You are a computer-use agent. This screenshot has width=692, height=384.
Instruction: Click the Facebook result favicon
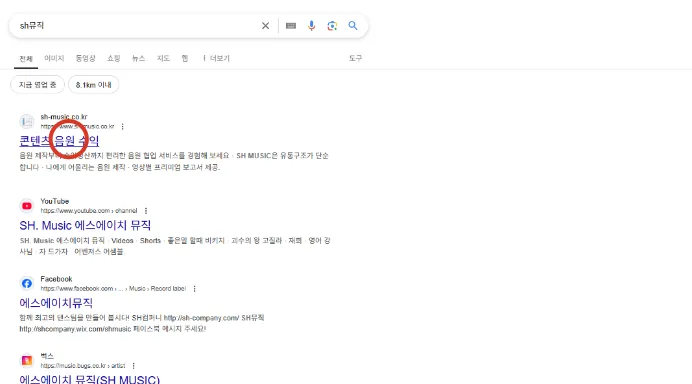click(26, 283)
